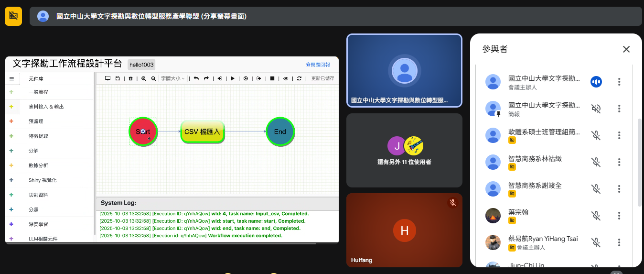Expand the 資料輸入 & 輸出 component category
Viewport: 644px width, 274px height.
46,107
